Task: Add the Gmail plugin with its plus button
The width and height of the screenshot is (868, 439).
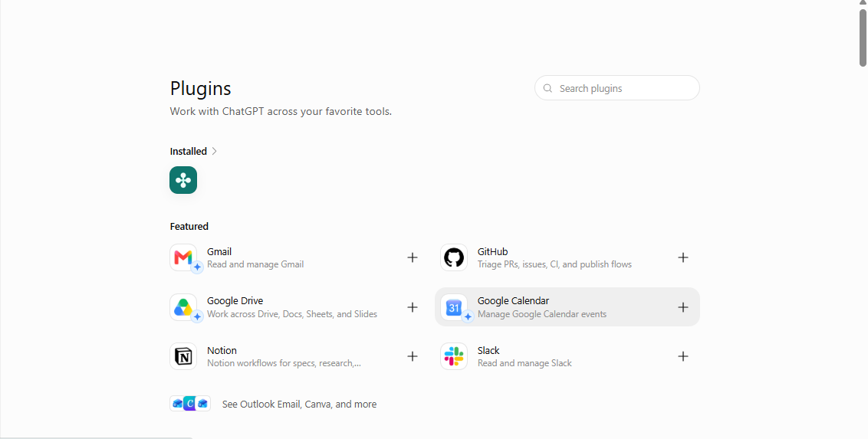Action: [413, 257]
